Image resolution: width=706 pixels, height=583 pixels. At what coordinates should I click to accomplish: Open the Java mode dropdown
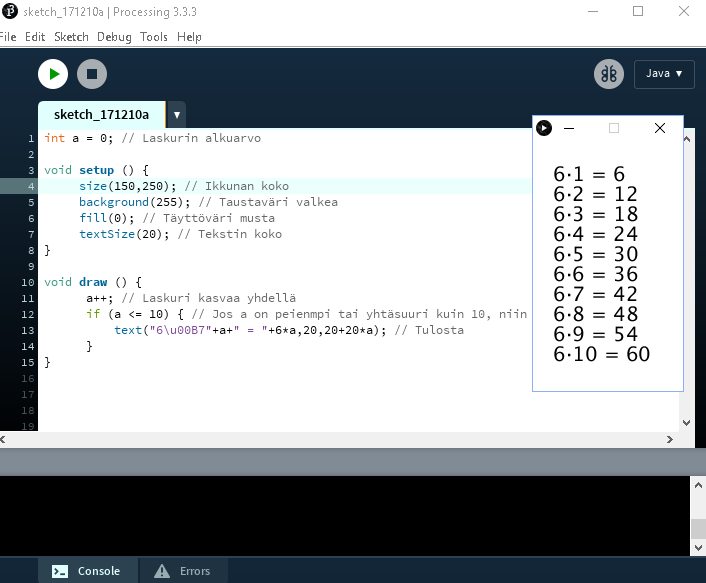coord(664,74)
